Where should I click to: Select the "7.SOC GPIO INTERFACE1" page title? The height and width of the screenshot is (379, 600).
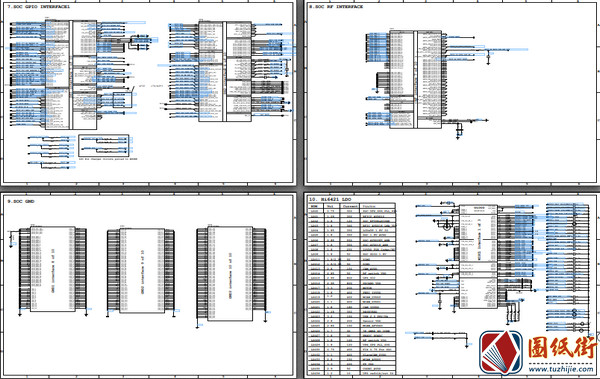point(39,7)
